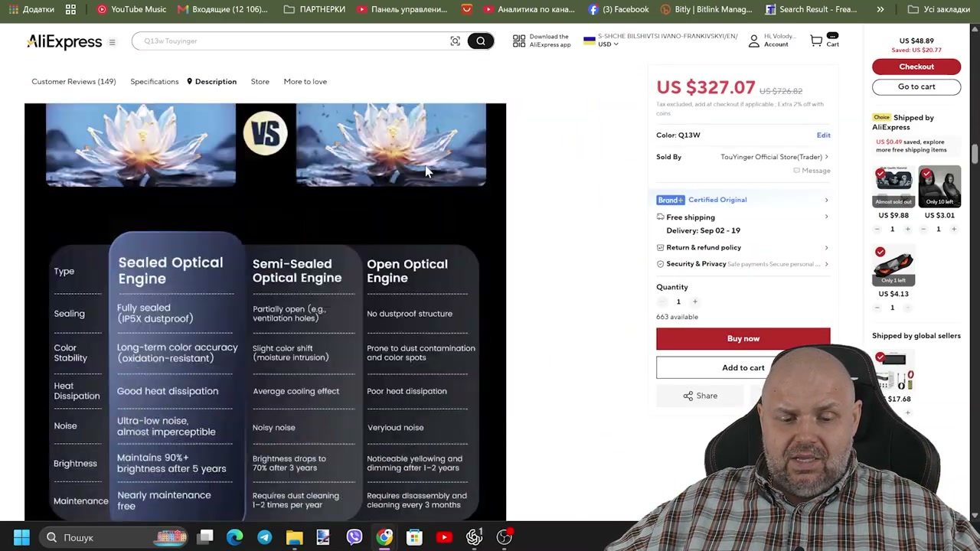Screen dimensions: 980x551
Task: Uncheck the US $9.88 cart item
Action: point(880,175)
